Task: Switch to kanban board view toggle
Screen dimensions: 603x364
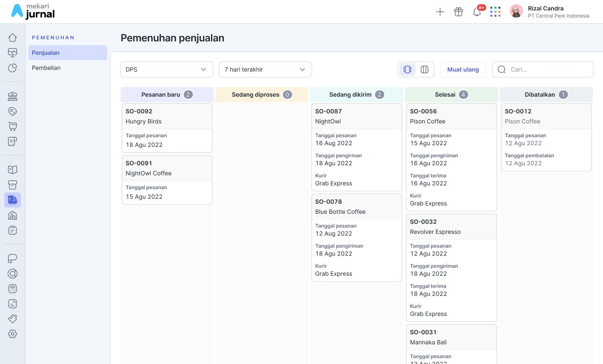Action: (x=407, y=69)
